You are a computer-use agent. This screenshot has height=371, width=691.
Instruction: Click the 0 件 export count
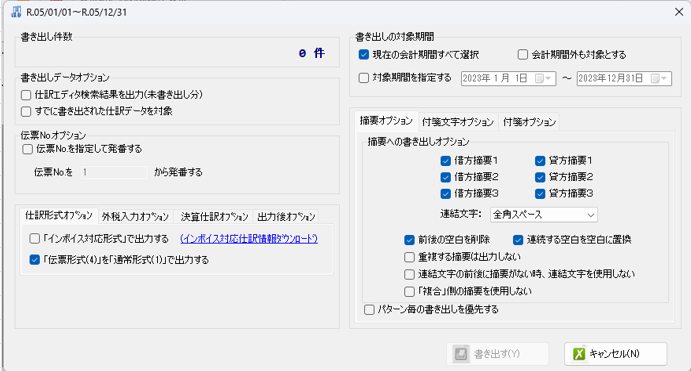pos(312,53)
